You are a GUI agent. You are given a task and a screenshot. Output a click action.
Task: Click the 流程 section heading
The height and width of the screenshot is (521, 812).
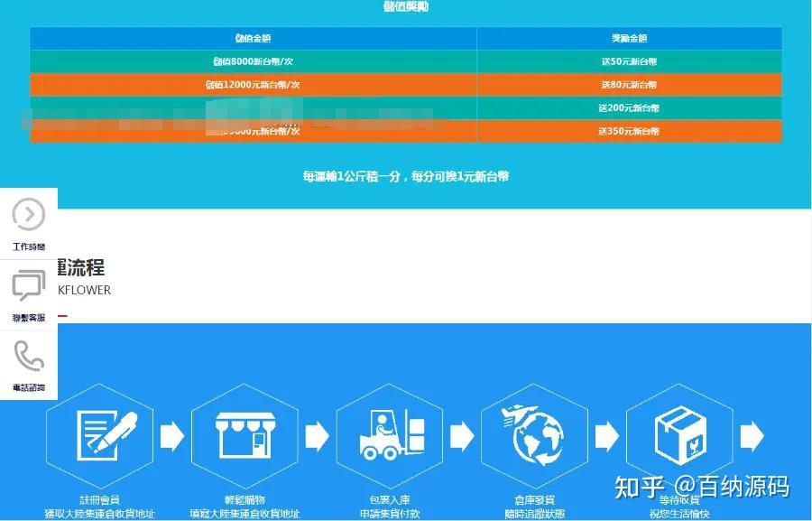click(81, 267)
